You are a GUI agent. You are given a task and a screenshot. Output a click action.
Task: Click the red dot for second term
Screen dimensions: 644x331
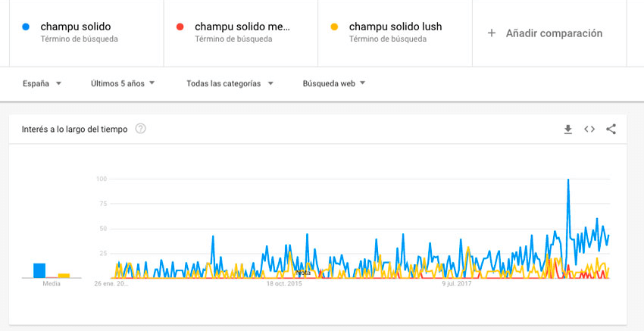click(x=180, y=27)
